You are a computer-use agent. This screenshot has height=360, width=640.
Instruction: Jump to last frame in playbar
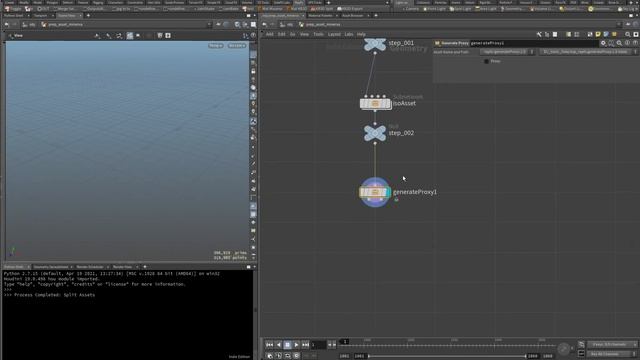(305, 345)
